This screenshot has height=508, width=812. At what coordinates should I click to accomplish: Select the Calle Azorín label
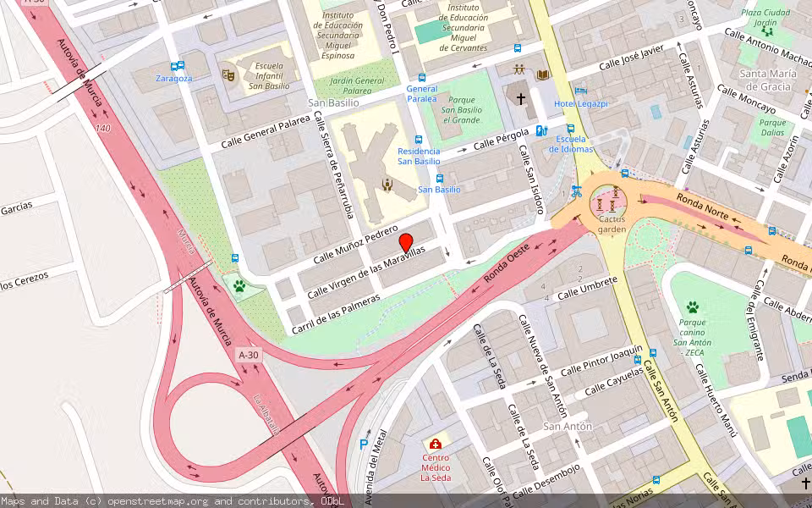pyautogui.click(x=786, y=159)
